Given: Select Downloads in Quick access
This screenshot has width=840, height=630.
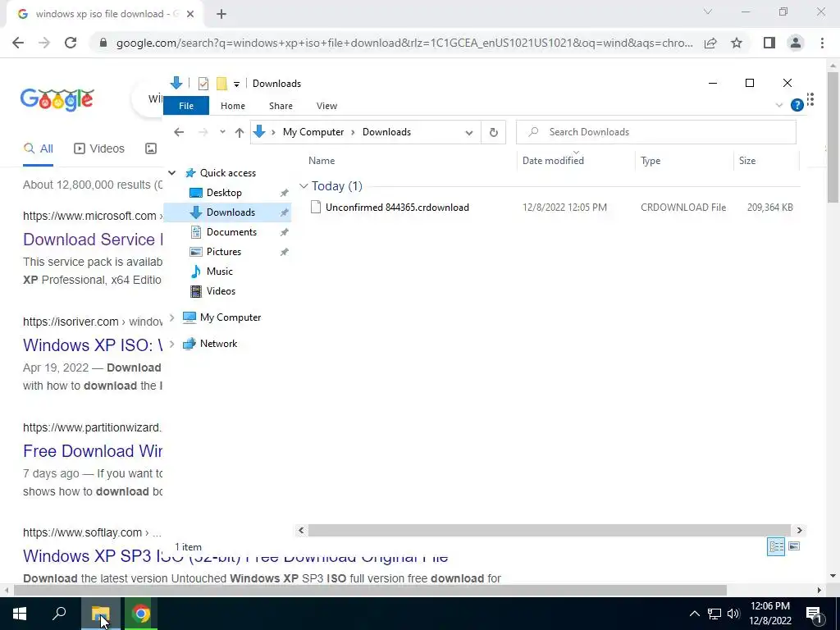Looking at the screenshot, I should tap(231, 212).
